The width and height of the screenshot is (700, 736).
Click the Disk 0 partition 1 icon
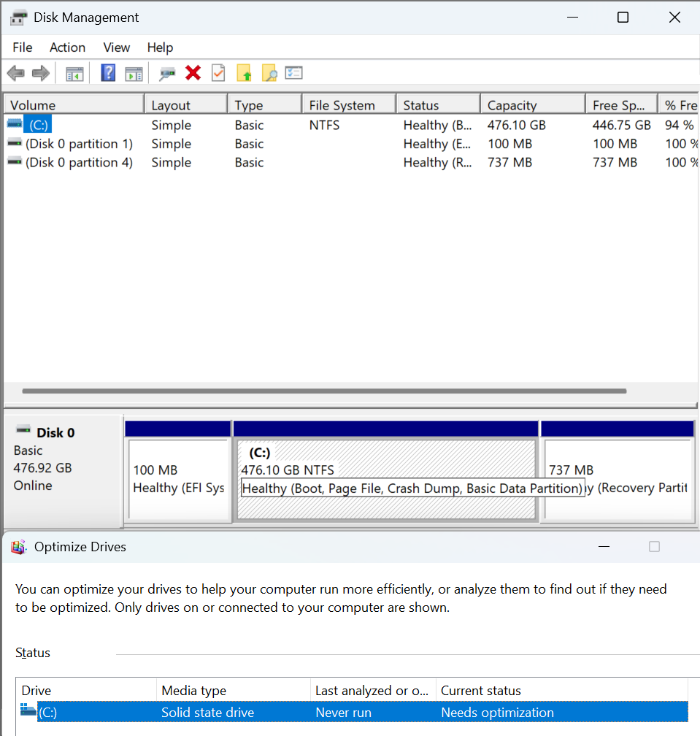coord(15,142)
